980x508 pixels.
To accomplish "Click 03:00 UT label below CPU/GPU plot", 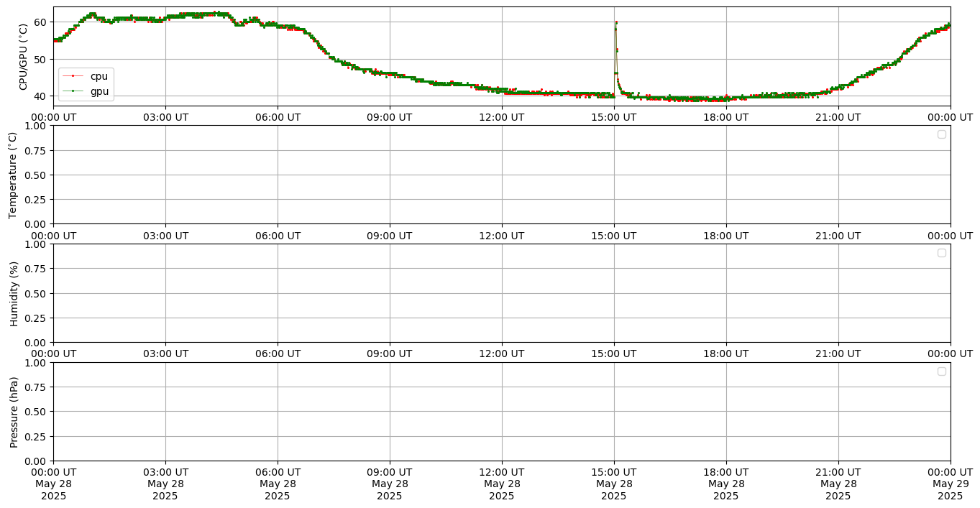I will click(165, 116).
